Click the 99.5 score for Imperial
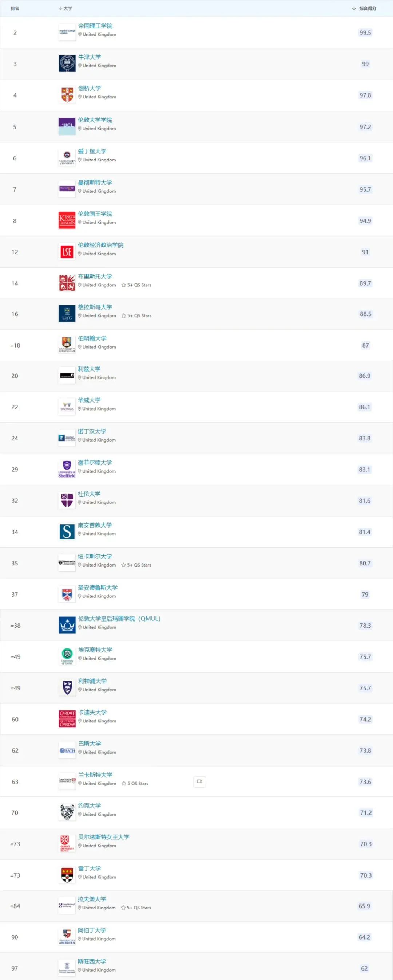 [x=365, y=33]
